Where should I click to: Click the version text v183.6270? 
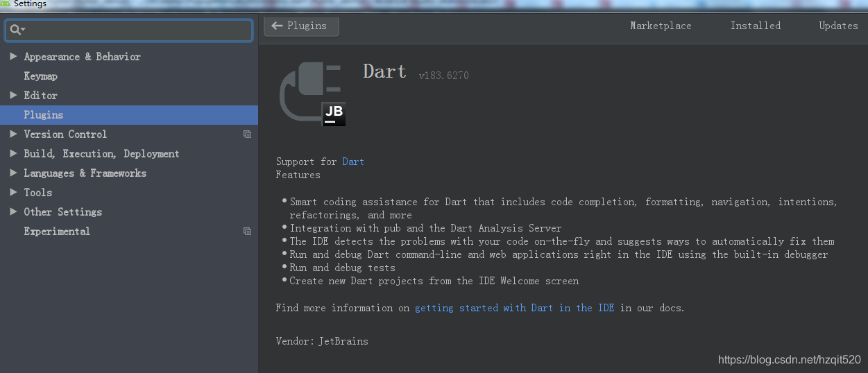pyautogui.click(x=443, y=76)
